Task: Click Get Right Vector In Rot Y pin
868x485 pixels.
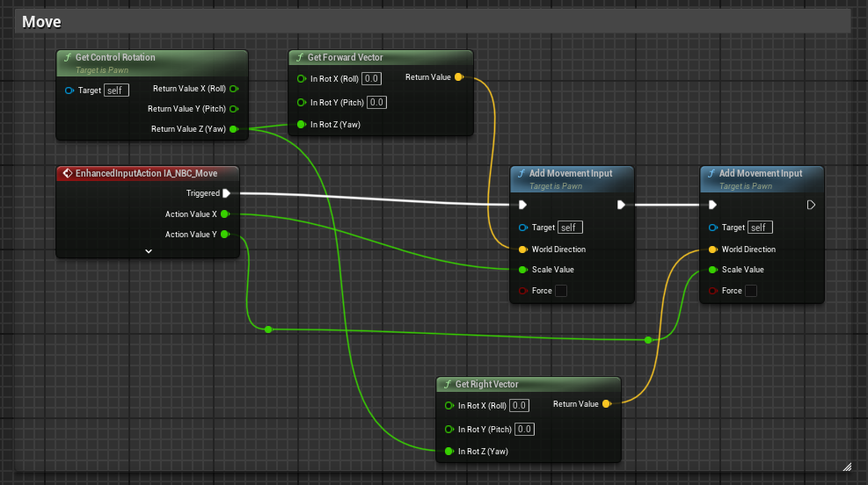Action: (x=449, y=429)
